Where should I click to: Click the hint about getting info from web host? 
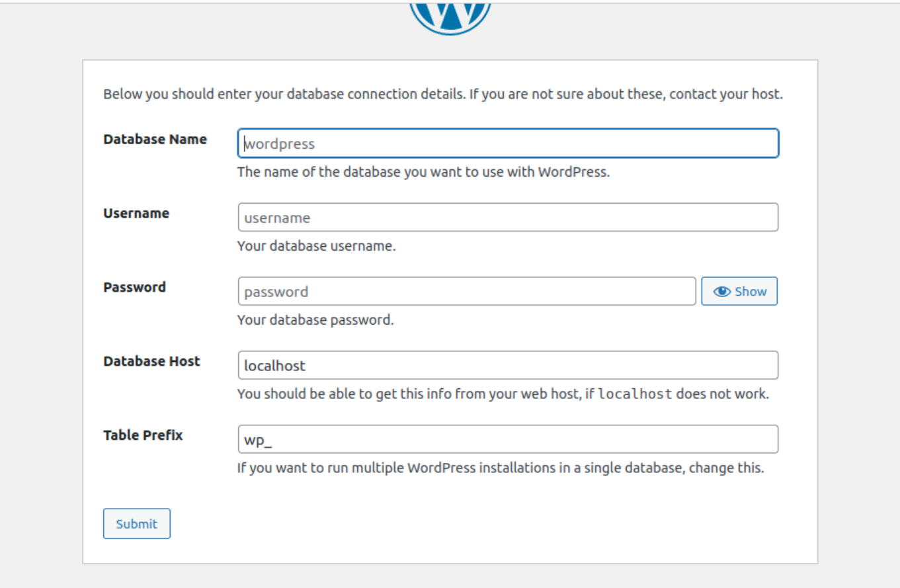(x=503, y=395)
